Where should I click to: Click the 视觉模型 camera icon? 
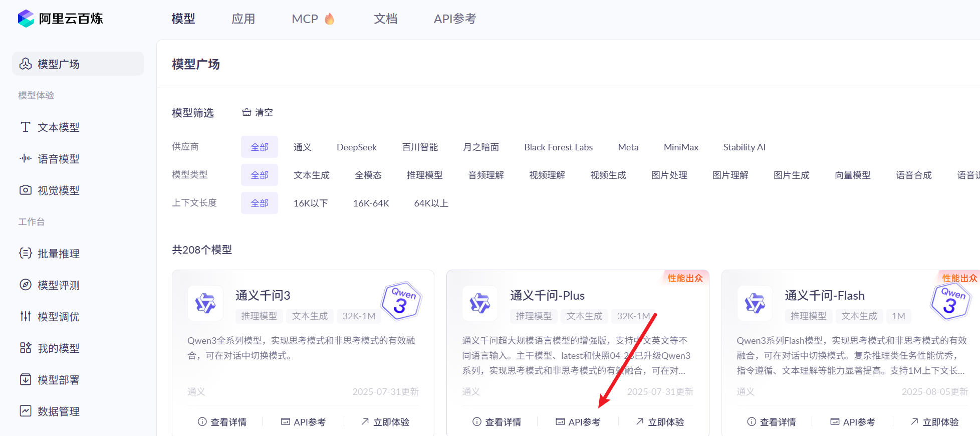coord(26,190)
